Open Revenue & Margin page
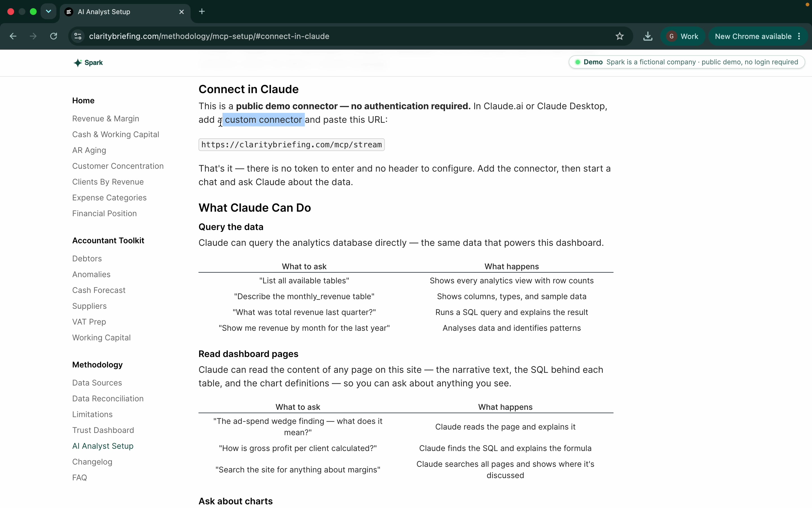The image size is (812, 508). click(106, 119)
